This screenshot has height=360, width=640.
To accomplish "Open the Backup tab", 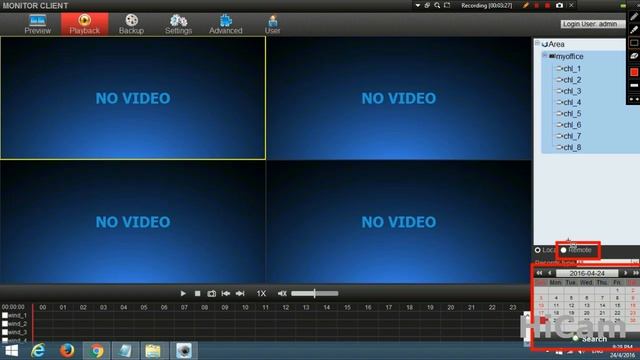I will [131, 24].
